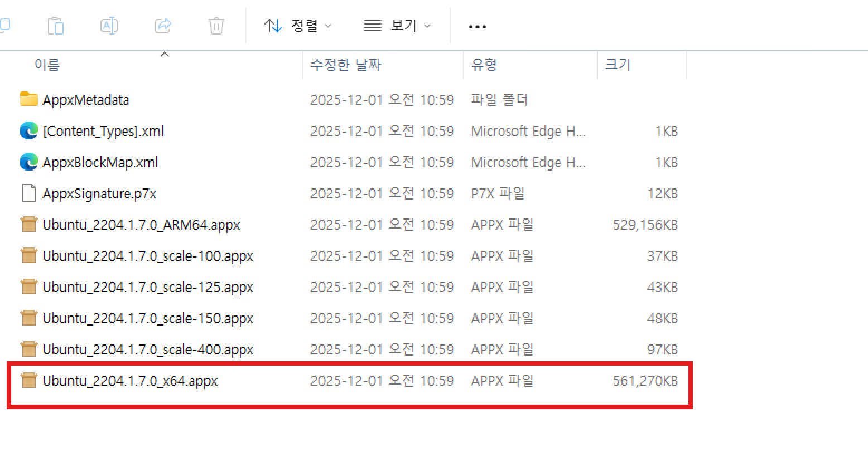
Task: Click the APPX 파일 type of ARM64 appx
Action: pos(503,225)
